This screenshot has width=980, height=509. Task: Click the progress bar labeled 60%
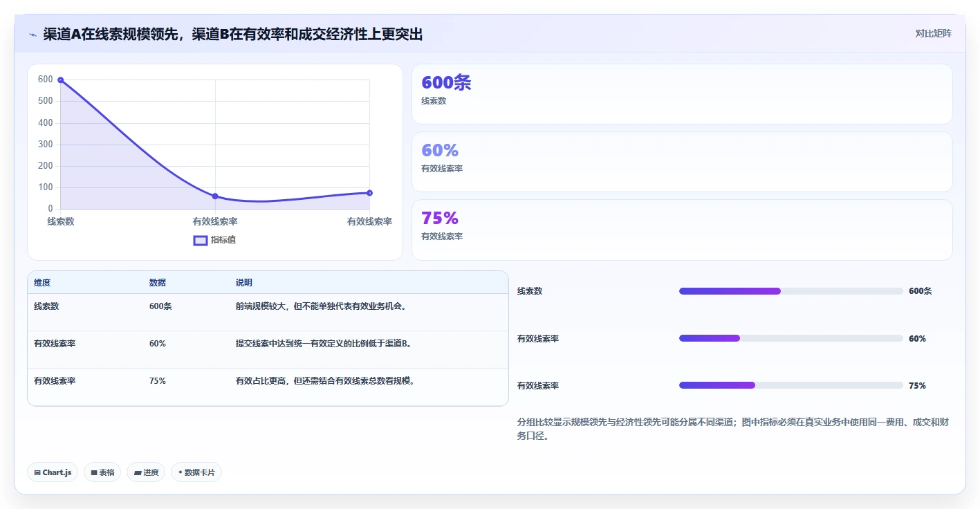(x=791, y=338)
